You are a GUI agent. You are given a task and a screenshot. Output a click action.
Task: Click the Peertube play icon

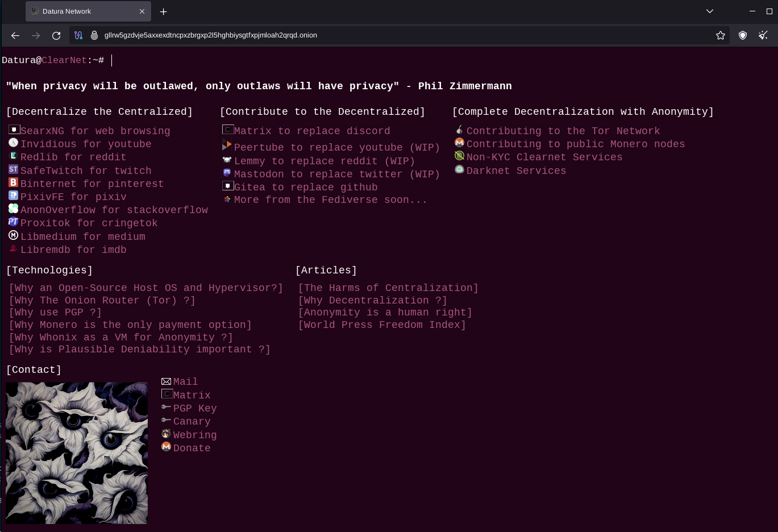[x=227, y=146]
